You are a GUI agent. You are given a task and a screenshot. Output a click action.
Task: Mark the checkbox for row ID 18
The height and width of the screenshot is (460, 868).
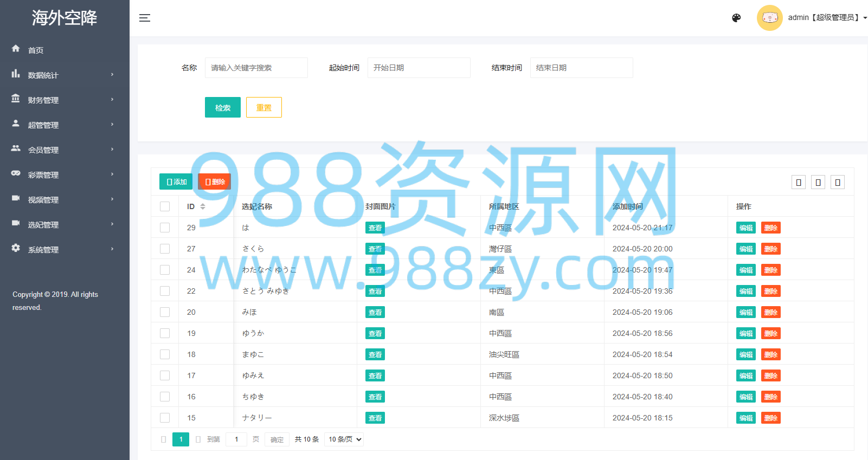(x=165, y=354)
